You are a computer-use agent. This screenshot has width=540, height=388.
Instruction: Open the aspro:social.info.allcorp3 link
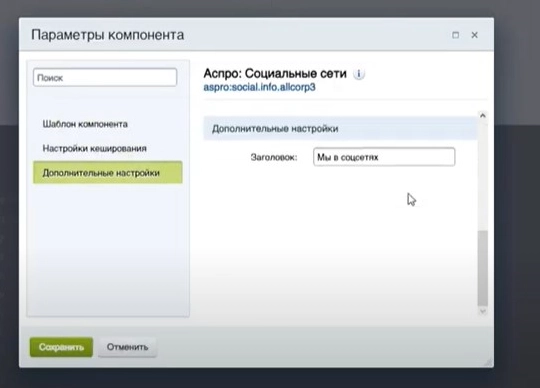tap(259, 87)
